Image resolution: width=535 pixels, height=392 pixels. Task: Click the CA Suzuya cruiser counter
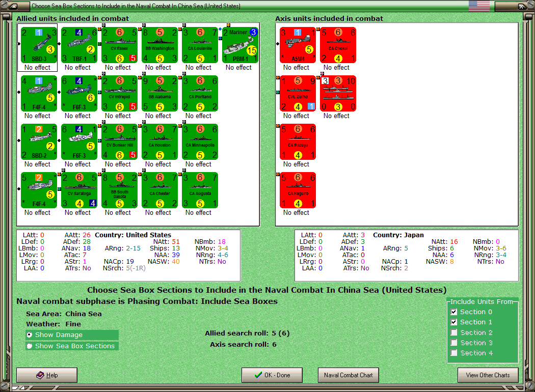[298, 142]
